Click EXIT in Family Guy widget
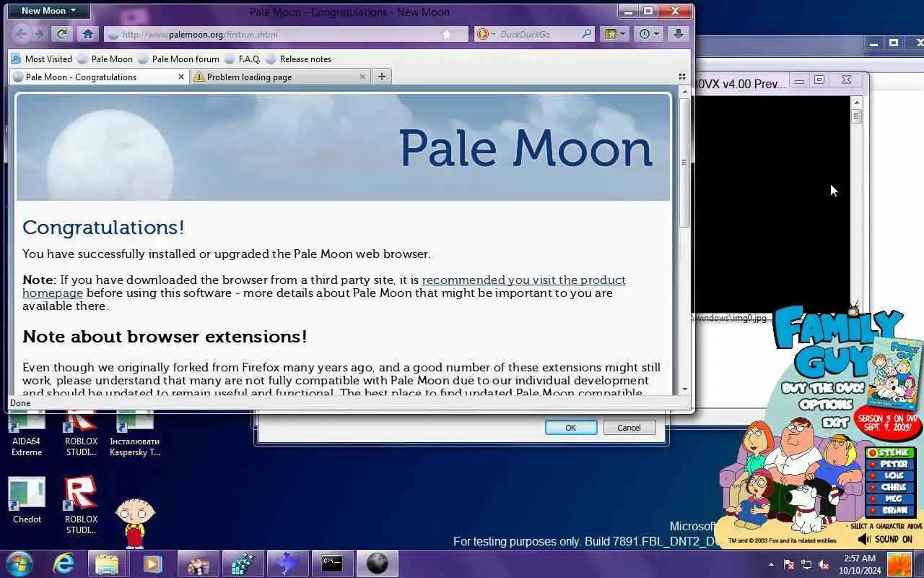The width and height of the screenshot is (924, 578). (835, 423)
